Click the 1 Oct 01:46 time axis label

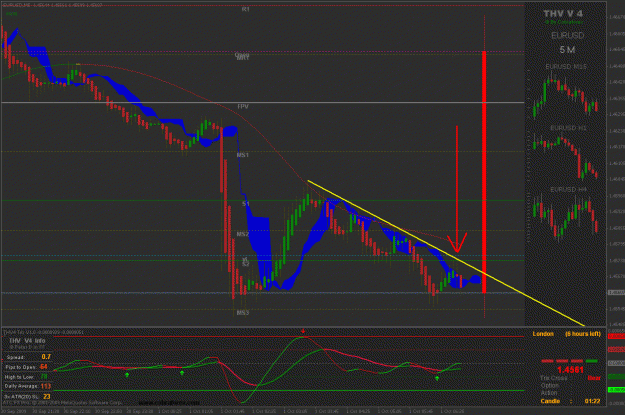point(234,411)
